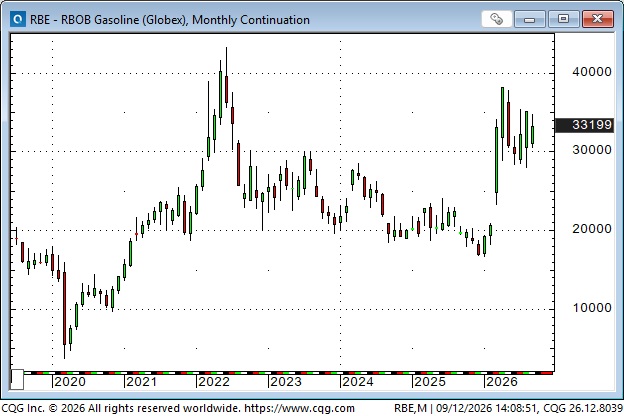
Task: Click the 20000 price scale label
Action: (592, 229)
